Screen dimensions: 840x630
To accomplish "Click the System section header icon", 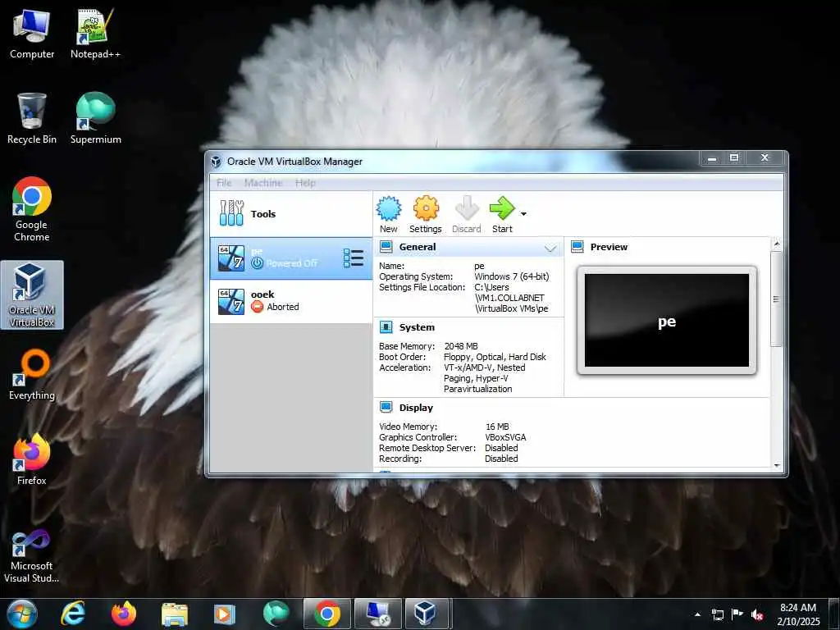I will [x=386, y=326].
